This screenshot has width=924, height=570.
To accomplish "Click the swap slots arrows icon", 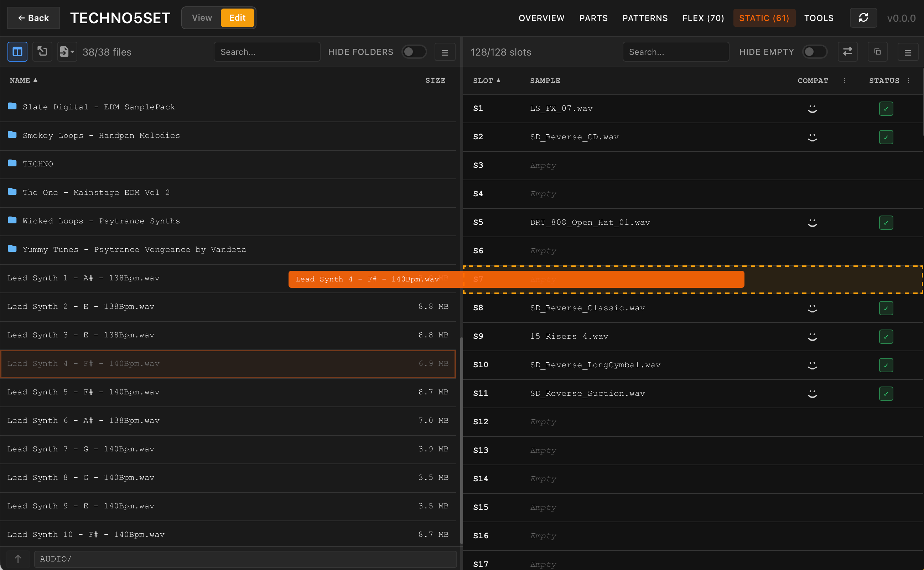I will (847, 52).
